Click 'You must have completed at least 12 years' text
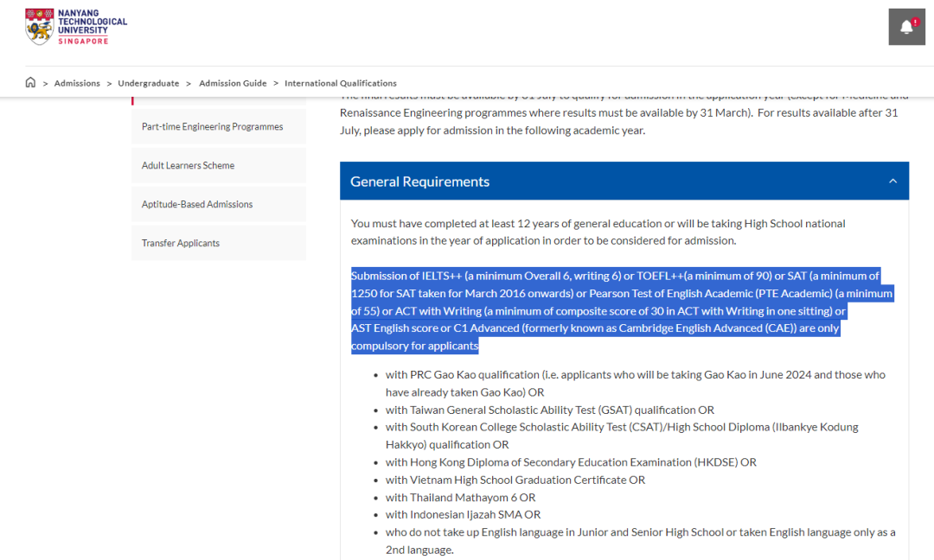 click(x=598, y=232)
